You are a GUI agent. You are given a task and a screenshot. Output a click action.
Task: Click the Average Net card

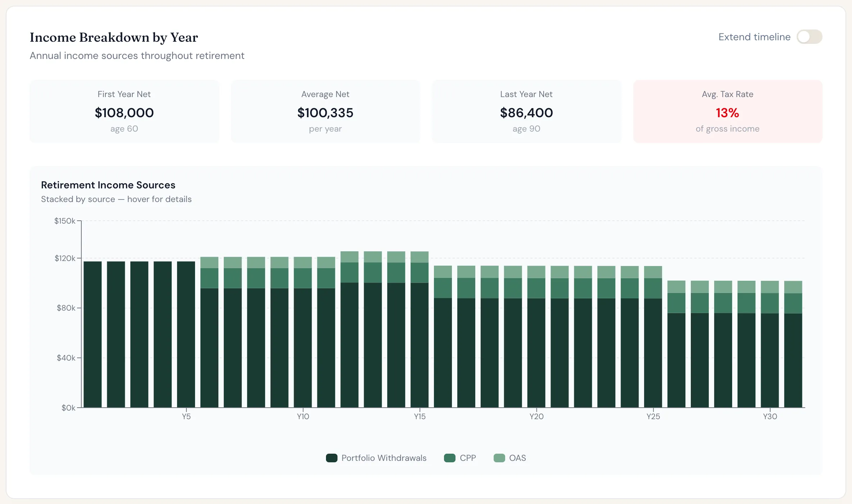pos(325,111)
